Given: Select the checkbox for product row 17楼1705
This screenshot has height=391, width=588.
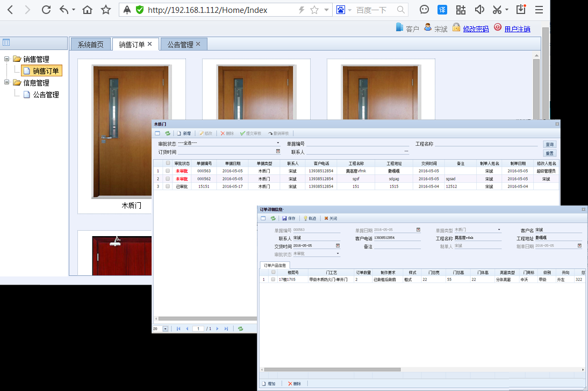Looking at the screenshot, I should point(273,280).
